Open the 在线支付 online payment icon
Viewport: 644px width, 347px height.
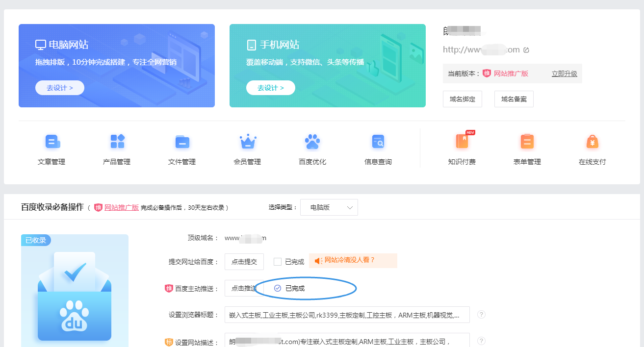(592, 142)
